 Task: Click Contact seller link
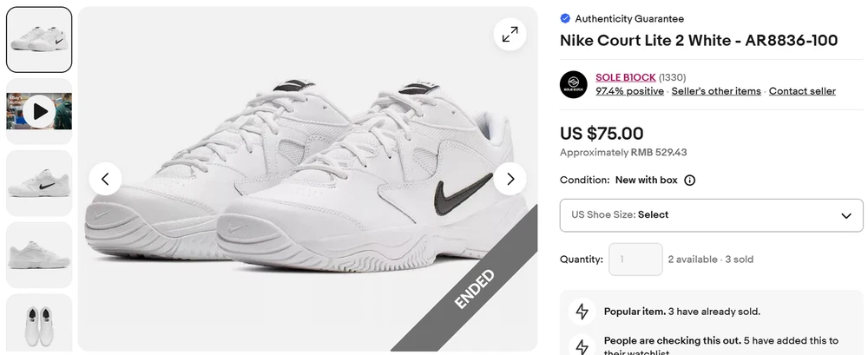tap(802, 91)
